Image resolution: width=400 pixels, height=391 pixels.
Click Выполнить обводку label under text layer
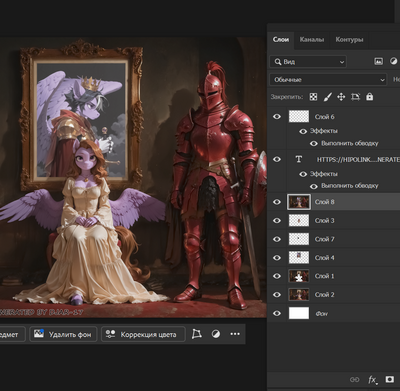[350, 186]
